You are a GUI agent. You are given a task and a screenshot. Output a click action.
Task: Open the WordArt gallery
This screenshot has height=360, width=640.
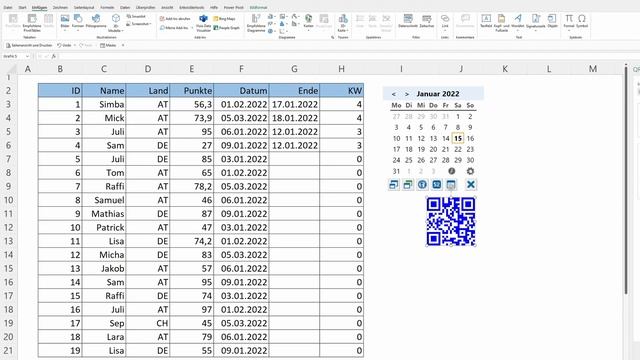(x=518, y=21)
